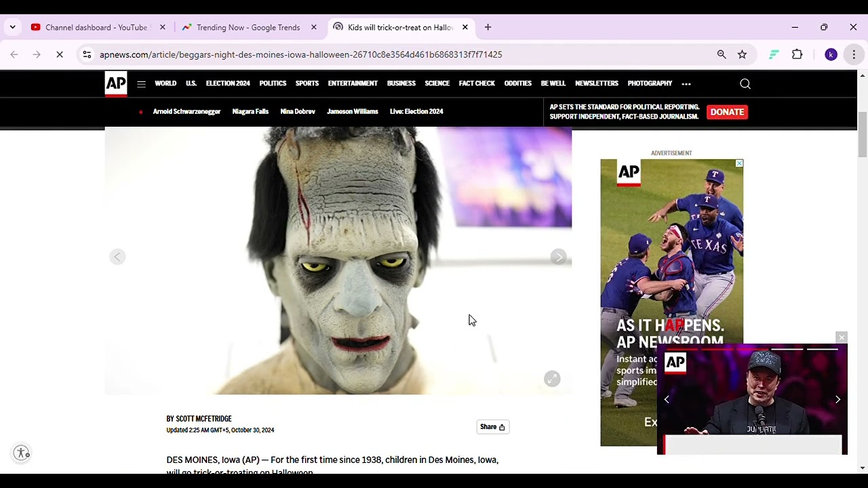Open the Nina Dobrev trending topic
The image size is (868, 488).
pyautogui.click(x=298, y=111)
